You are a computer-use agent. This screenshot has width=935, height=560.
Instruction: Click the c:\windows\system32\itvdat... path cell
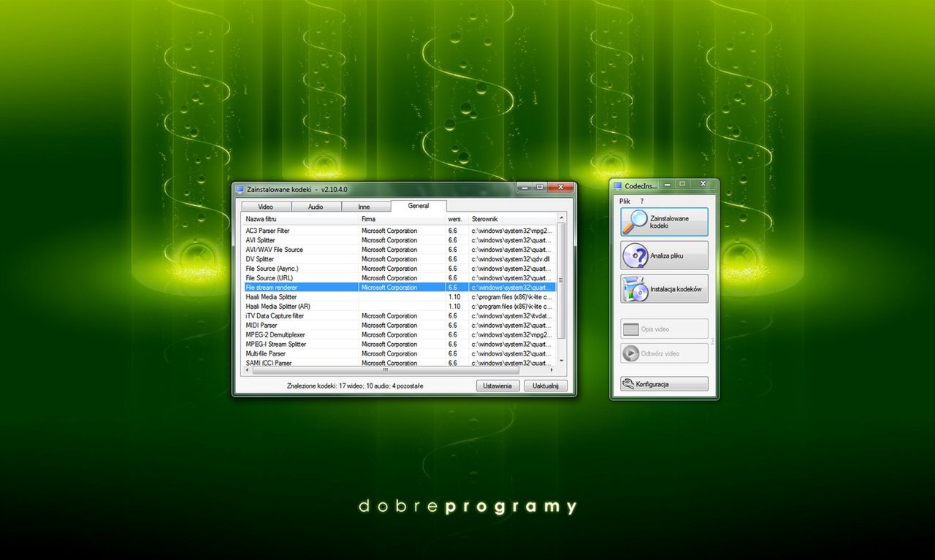click(x=513, y=316)
